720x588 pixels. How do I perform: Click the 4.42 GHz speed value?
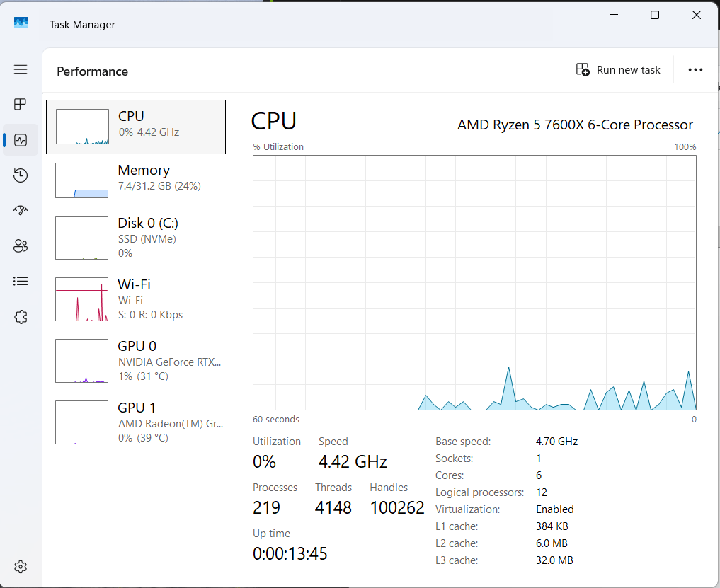[353, 462]
